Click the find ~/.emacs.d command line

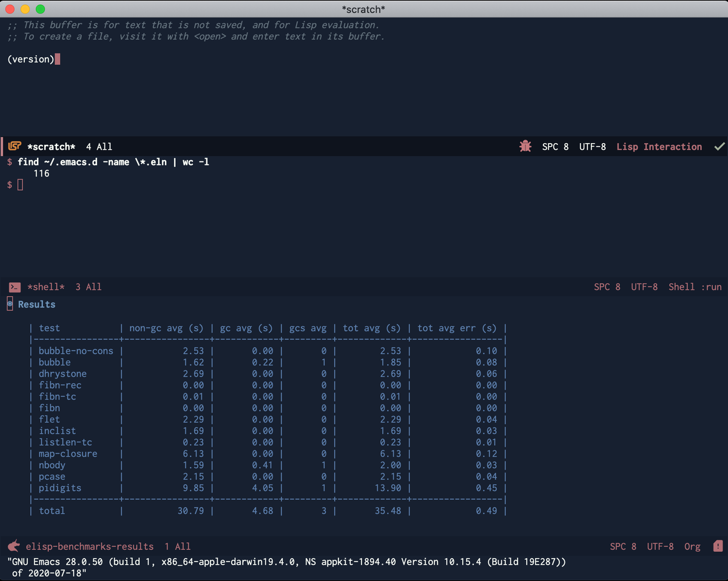(x=113, y=163)
